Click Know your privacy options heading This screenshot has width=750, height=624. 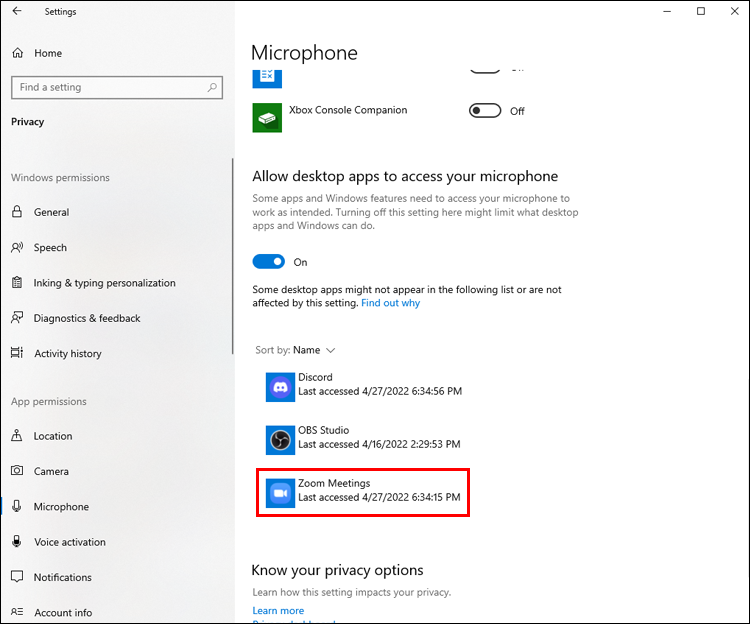pyautogui.click(x=337, y=570)
